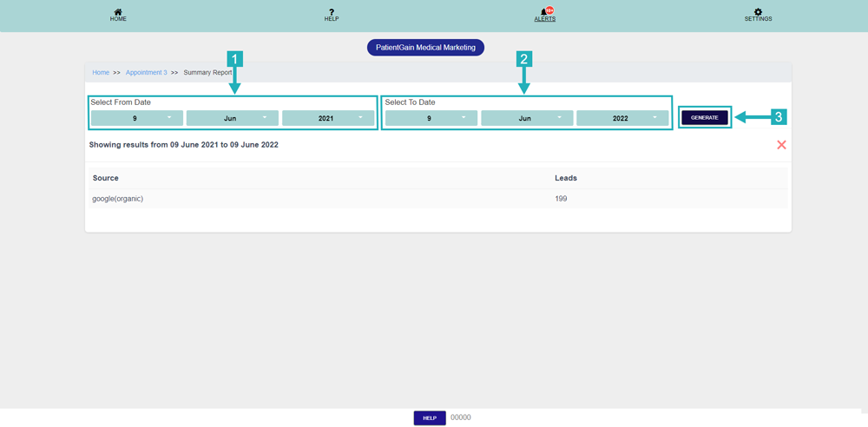Click the Help button at the bottom

pyautogui.click(x=430, y=418)
